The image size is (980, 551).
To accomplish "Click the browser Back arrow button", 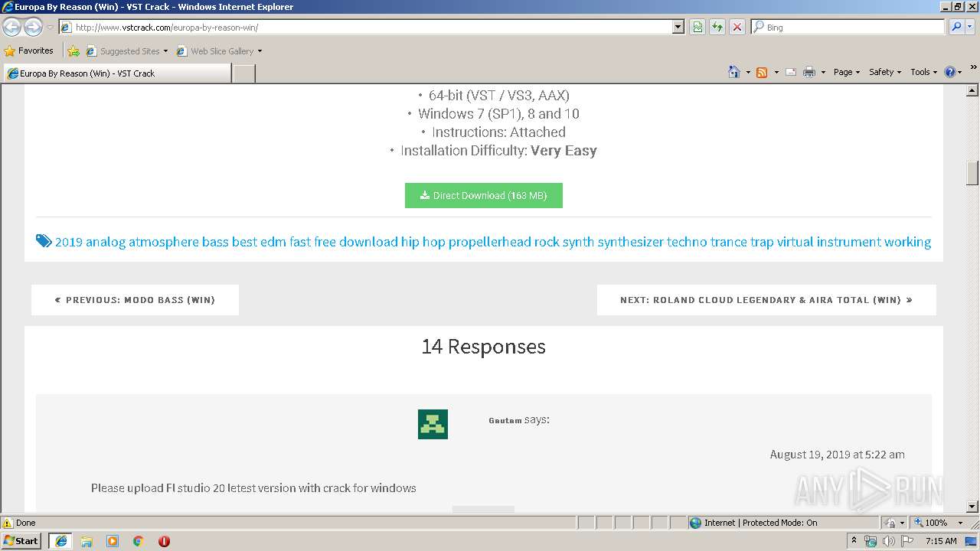I will tap(11, 27).
